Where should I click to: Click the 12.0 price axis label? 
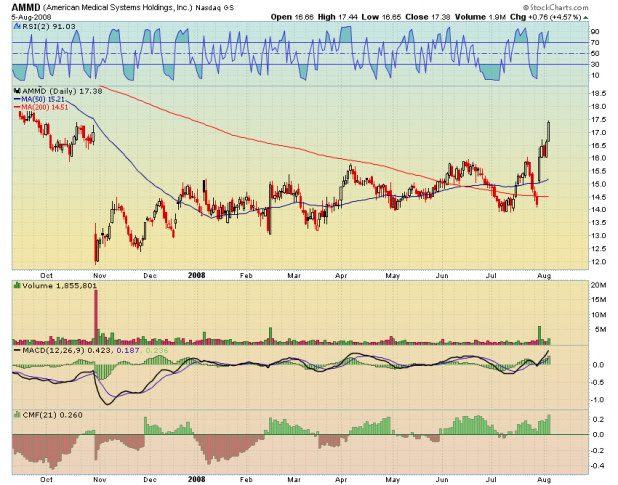[598, 262]
